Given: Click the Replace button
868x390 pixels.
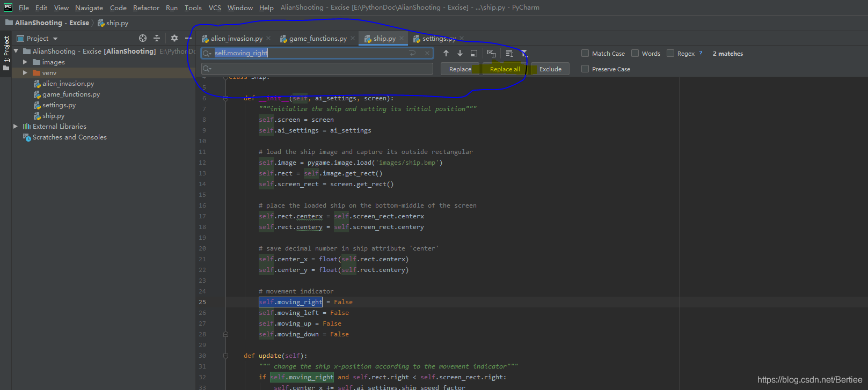Looking at the screenshot, I should pos(460,69).
